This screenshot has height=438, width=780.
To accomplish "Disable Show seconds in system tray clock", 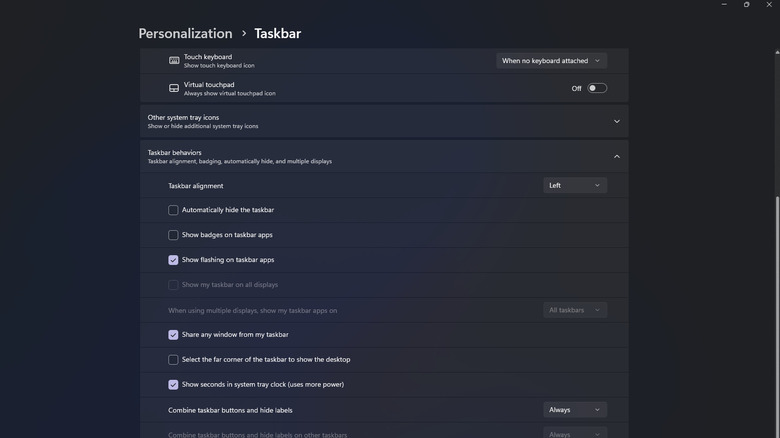I will point(173,385).
